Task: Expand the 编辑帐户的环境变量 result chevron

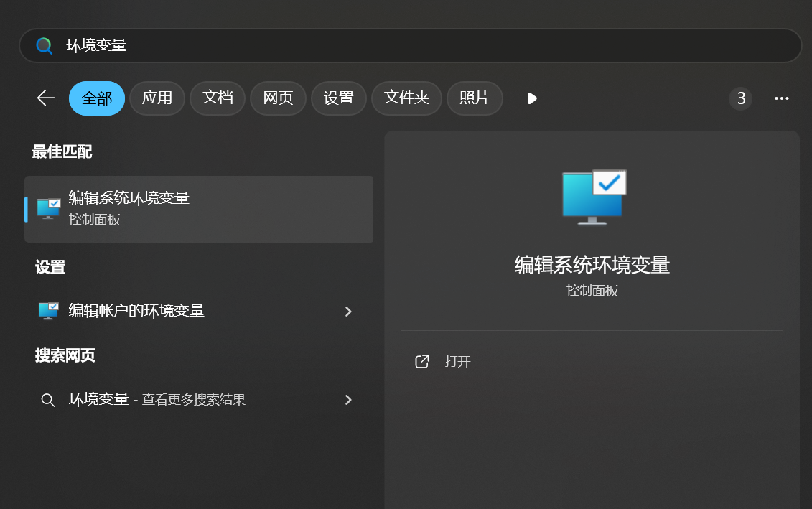Action: tap(348, 311)
